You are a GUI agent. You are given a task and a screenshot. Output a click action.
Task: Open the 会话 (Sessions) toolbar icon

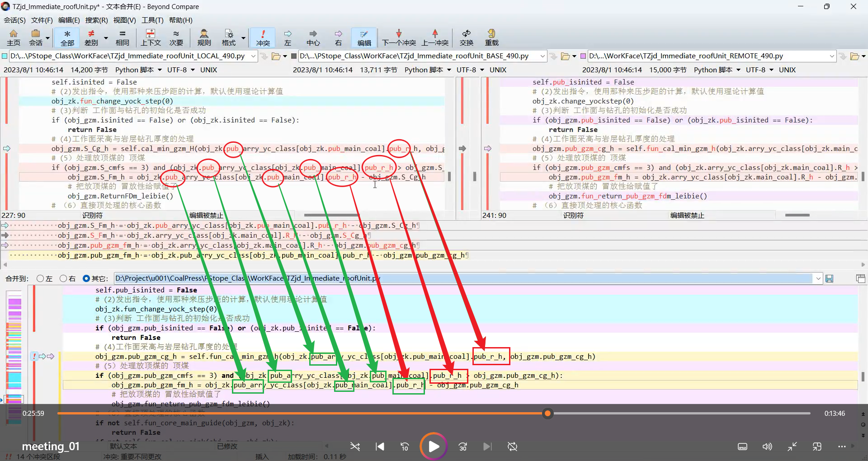tap(36, 38)
